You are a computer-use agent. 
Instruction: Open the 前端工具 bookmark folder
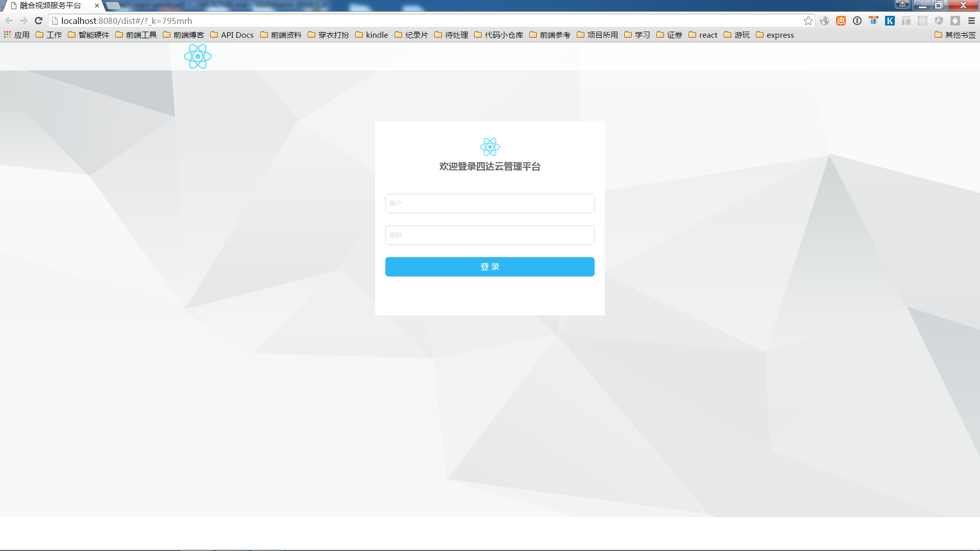(136, 35)
